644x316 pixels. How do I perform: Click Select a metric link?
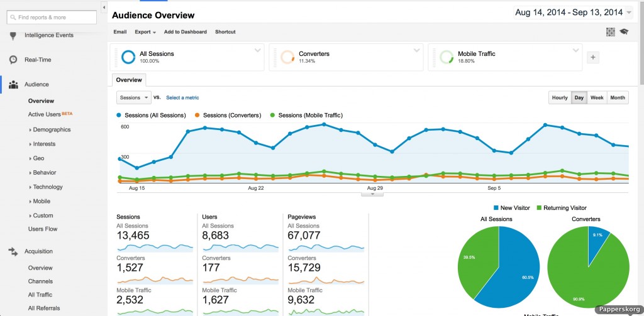(182, 97)
